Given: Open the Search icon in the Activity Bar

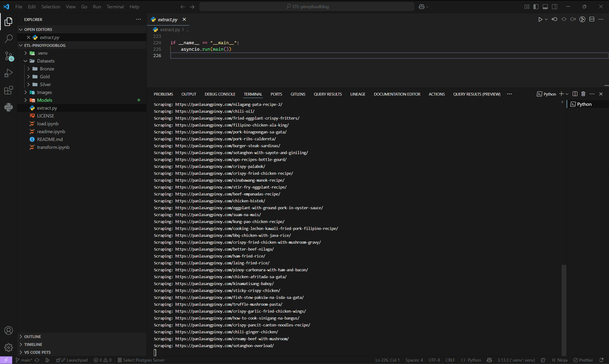Looking at the screenshot, I should (8, 39).
